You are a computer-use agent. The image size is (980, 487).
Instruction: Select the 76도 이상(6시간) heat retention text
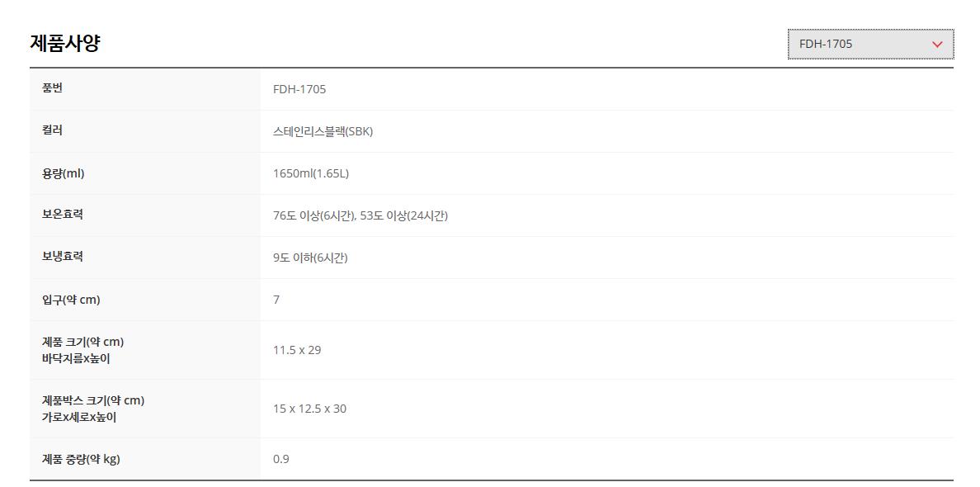[x=315, y=216]
